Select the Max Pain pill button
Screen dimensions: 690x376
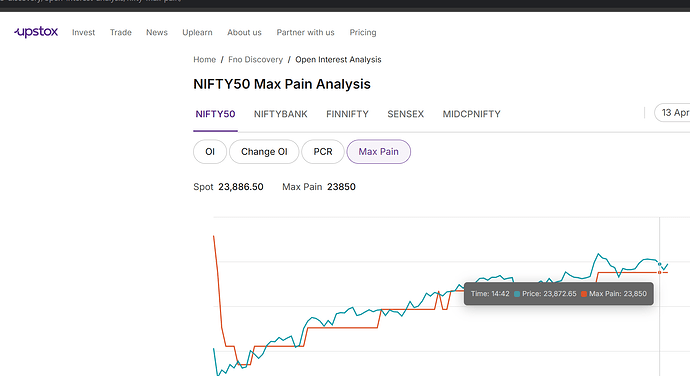pyautogui.click(x=378, y=151)
